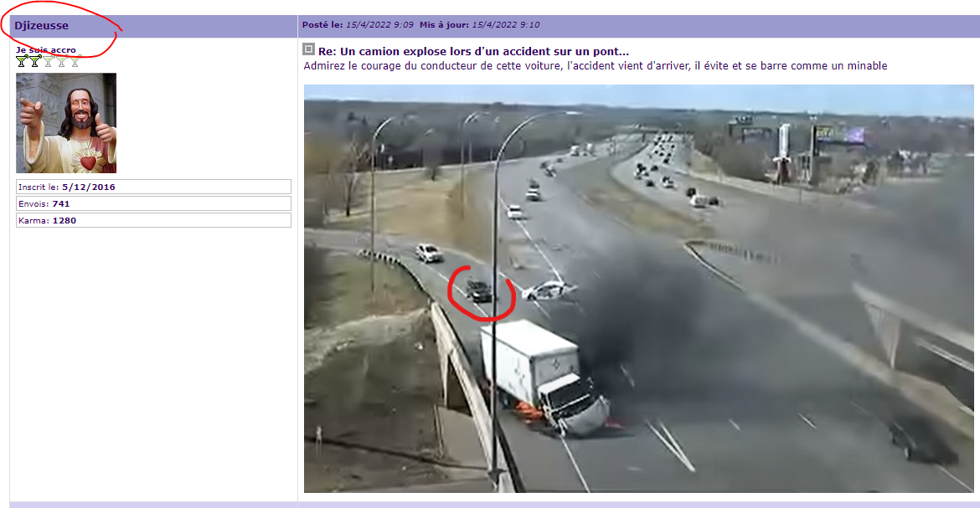Click the second green martini rank icon
This screenshot has height=508, width=980.
click(x=35, y=61)
